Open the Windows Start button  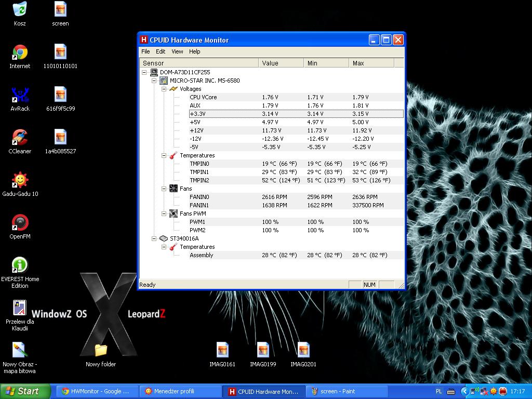point(25,391)
